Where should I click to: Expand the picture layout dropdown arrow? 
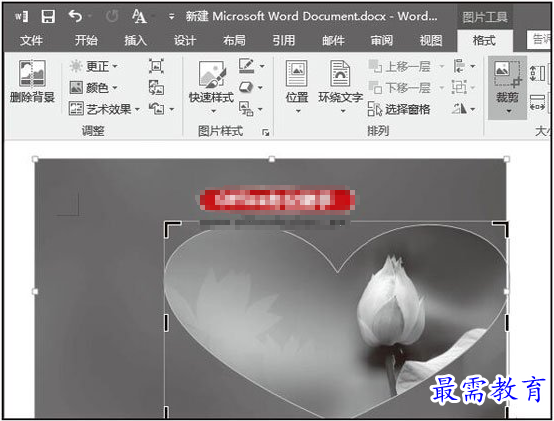(x=260, y=109)
